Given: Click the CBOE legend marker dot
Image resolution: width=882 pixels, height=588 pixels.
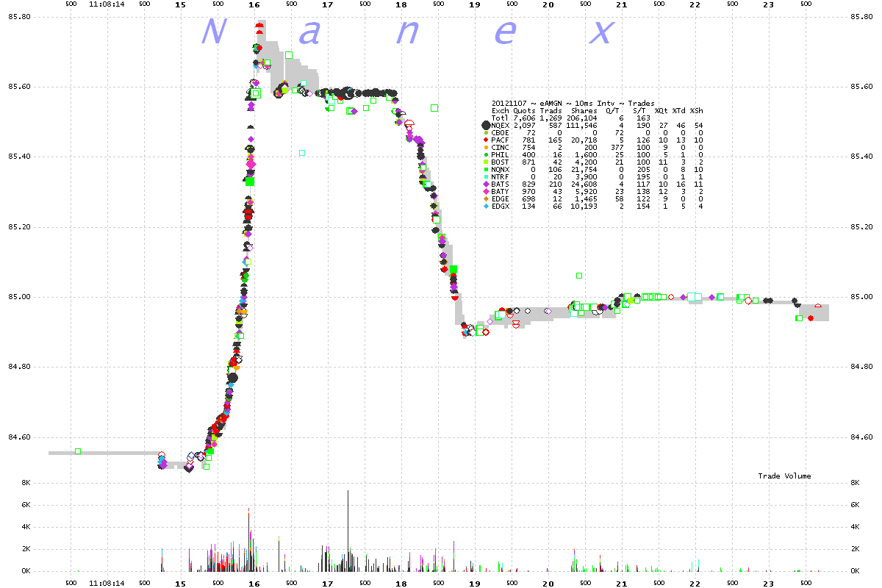Looking at the screenshot, I should tap(485, 132).
